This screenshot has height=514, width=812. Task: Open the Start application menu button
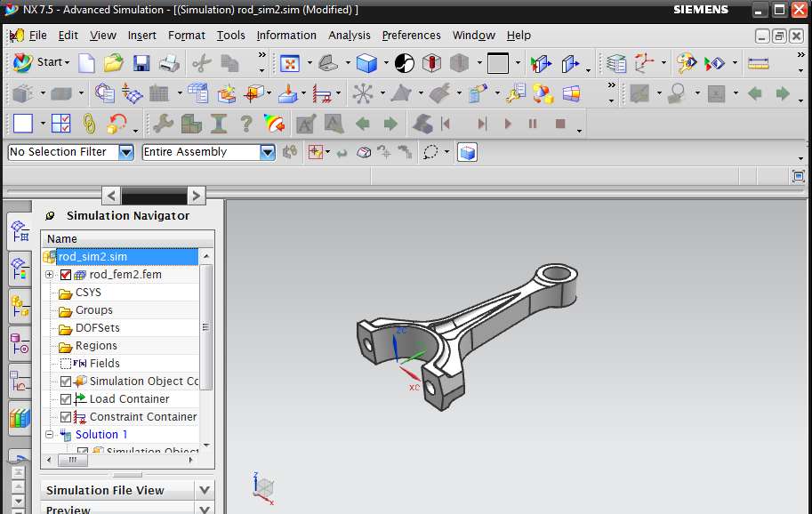tap(40, 62)
